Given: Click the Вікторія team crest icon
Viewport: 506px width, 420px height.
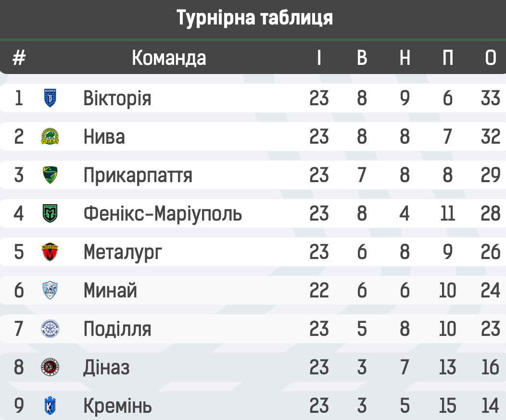Looking at the screenshot, I should click(x=50, y=98).
